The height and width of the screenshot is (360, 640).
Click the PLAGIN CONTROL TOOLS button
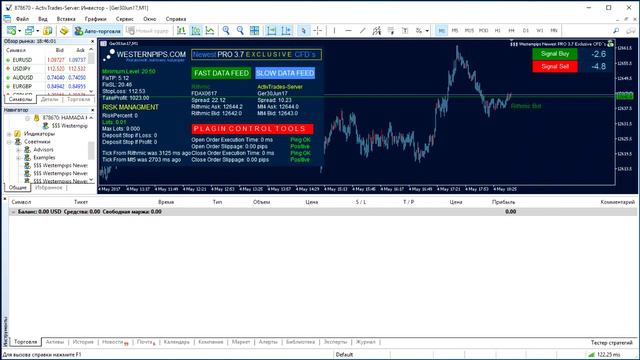click(x=252, y=129)
